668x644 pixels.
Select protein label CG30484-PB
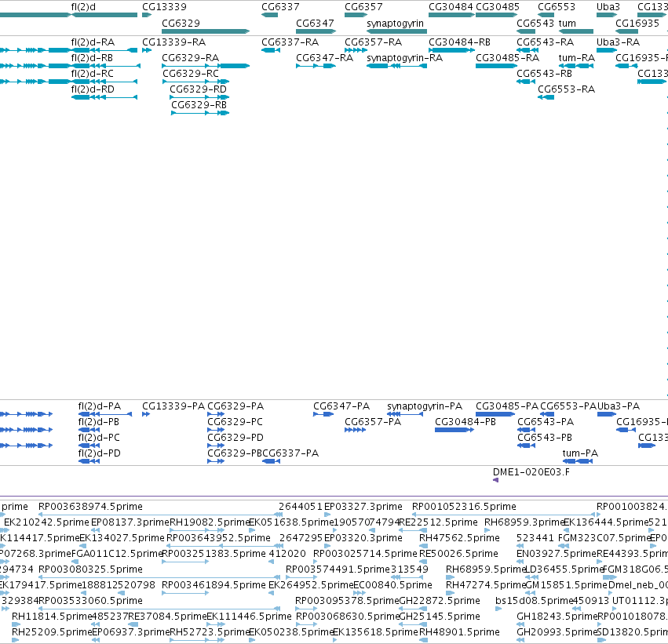(x=465, y=422)
